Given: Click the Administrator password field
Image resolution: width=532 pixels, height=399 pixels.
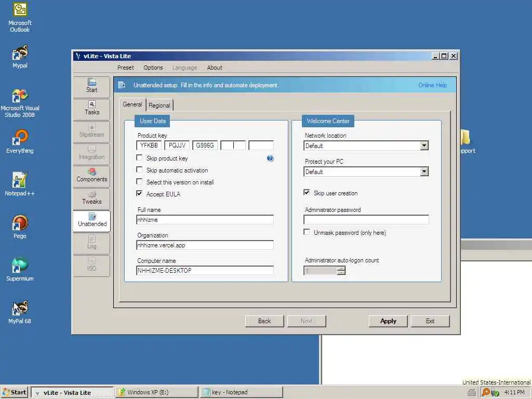Looking at the screenshot, I should [366, 220].
